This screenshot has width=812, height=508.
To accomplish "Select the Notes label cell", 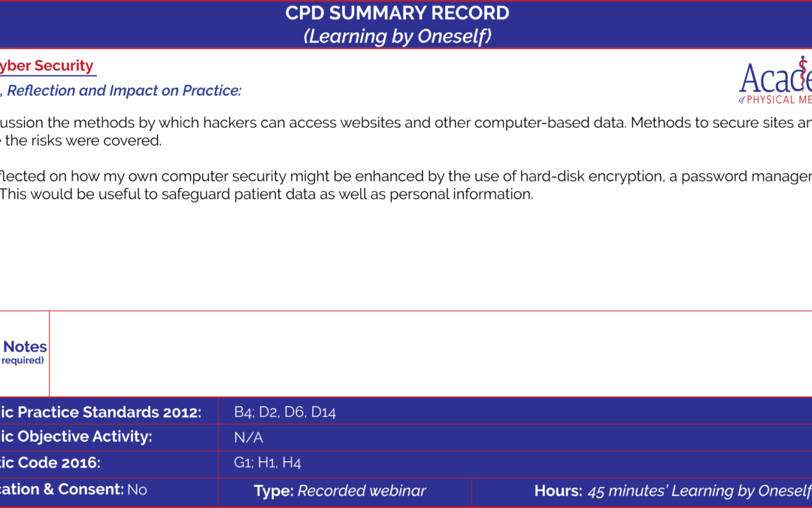I will 24,354.
